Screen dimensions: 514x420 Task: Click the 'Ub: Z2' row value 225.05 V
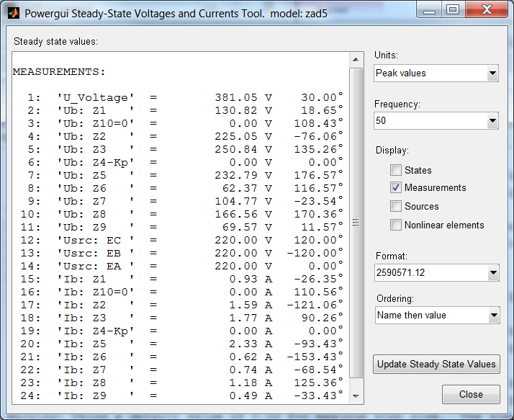(243, 136)
